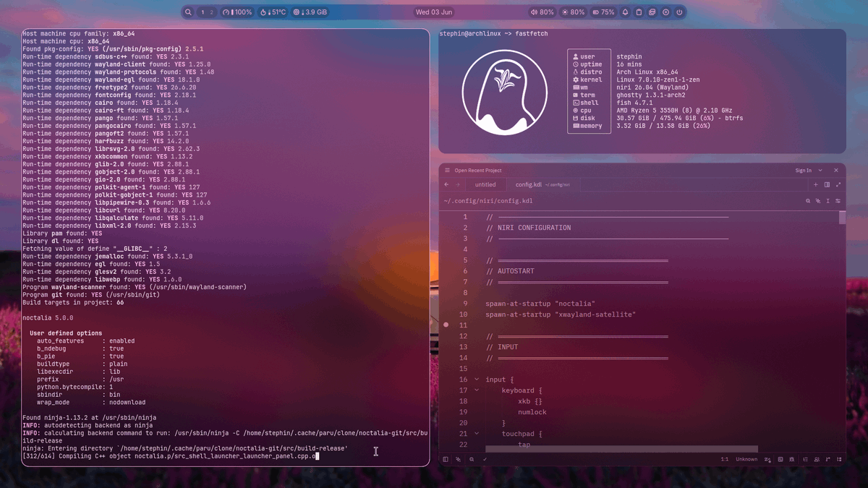The width and height of the screenshot is (868, 488).
Task: Click the NIRI CONFIGURATION comment line
Action: pyautogui.click(x=529, y=228)
